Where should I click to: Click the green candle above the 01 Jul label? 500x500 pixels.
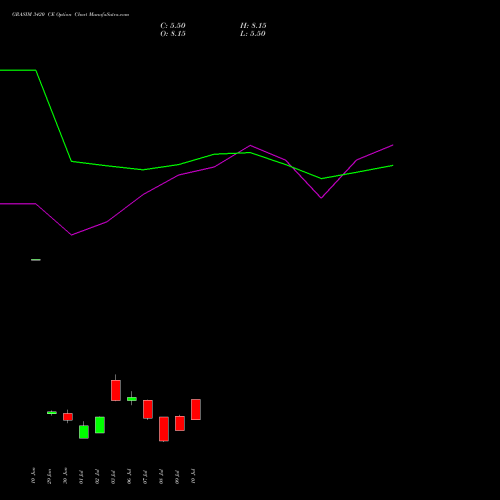84,432
